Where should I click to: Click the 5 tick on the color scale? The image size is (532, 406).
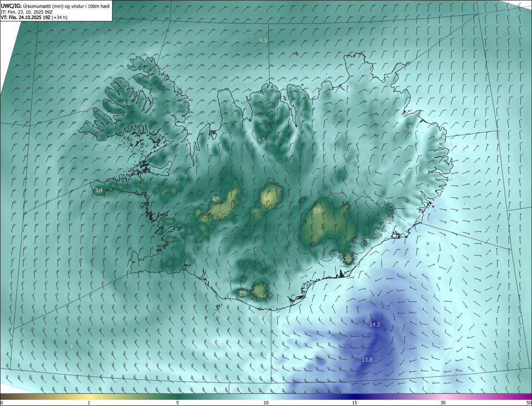click(x=177, y=403)
